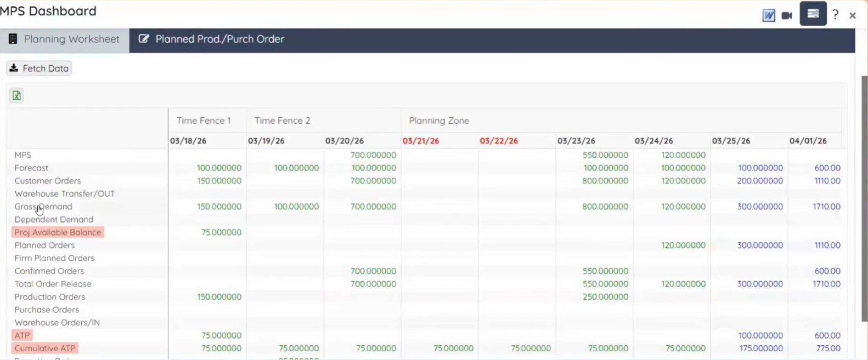Screen dimensions: 868x360
Task: Click the Cumulative ATP row label
Action: click(45, 348)
